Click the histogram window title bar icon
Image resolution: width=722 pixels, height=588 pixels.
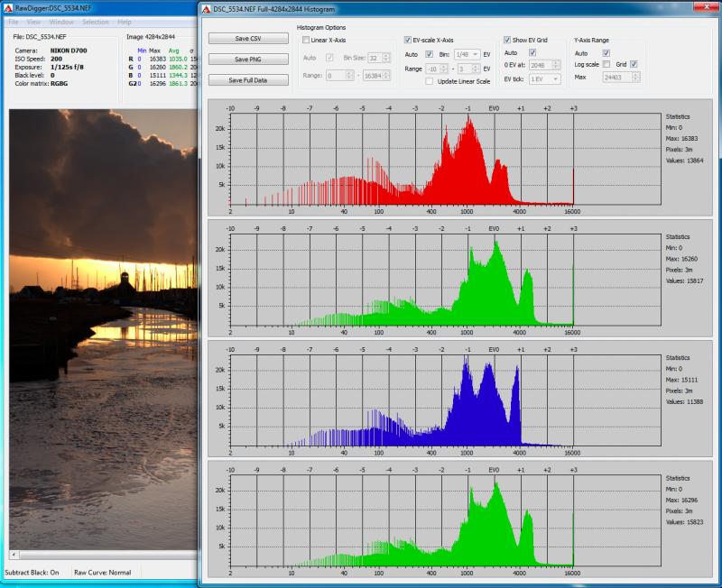coord(207,9)
